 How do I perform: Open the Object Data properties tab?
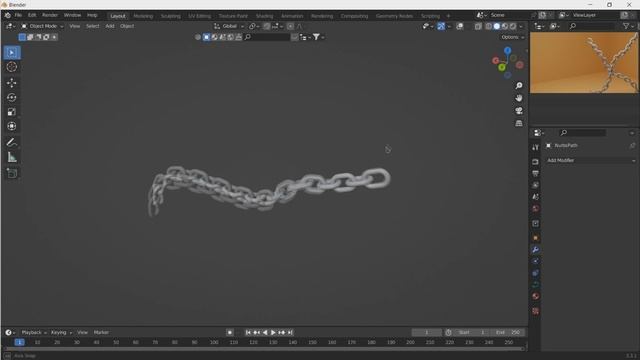(536, 284)
